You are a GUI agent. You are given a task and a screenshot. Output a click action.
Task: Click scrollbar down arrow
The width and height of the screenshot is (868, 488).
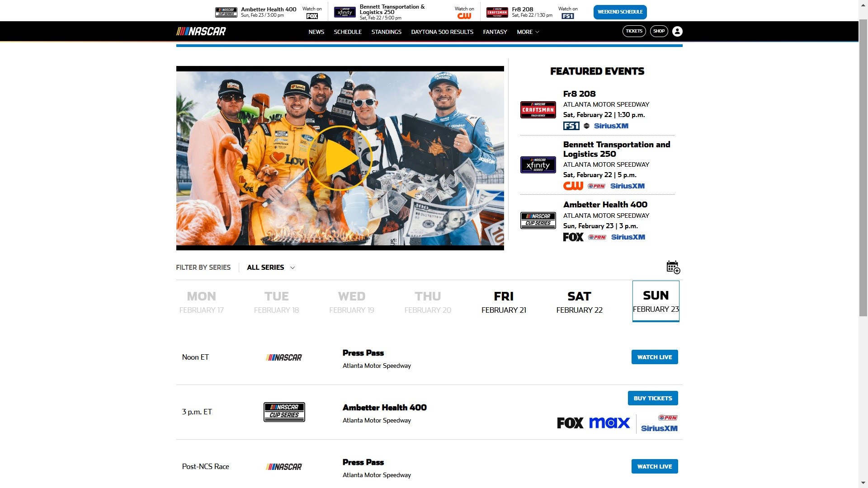tap(863, 483)
